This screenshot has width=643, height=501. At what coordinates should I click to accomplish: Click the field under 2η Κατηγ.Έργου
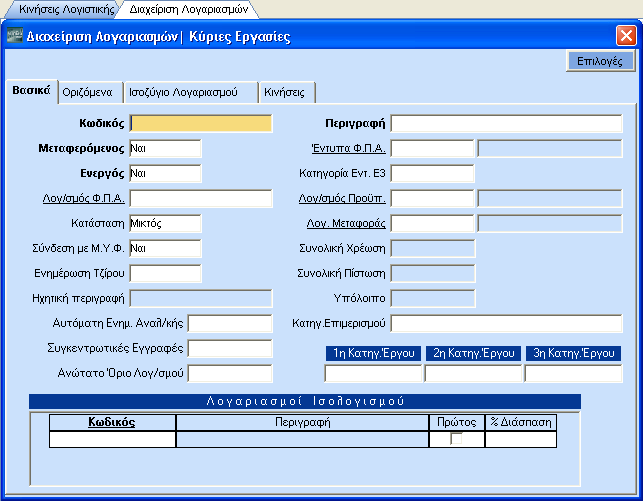click(473, 373)
